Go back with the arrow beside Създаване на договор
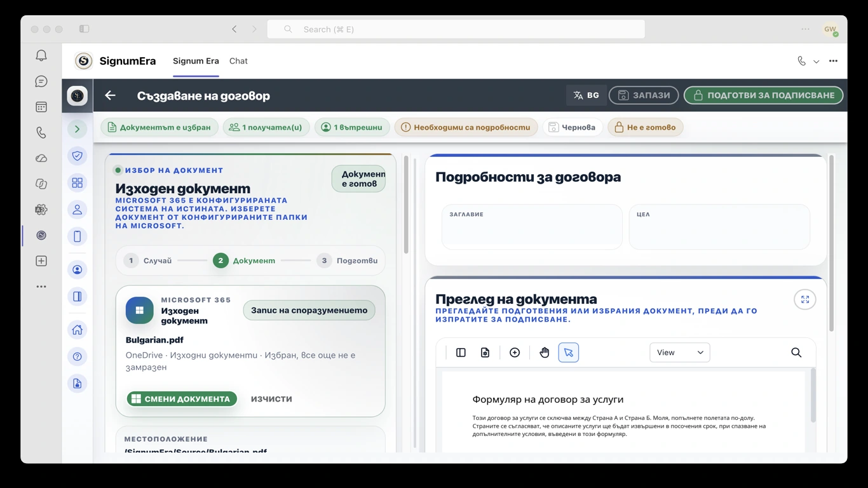Image resolution: width=868 pixels, height=488 pixels. [111, 95]
